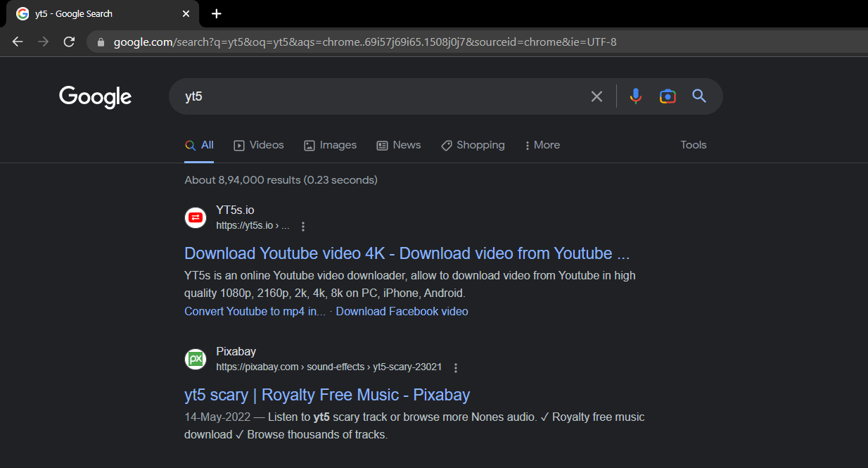Click the Pixabay site name text
Viewport: 868px width, 468px height.
pyautogui.click(x=236, y=351)
